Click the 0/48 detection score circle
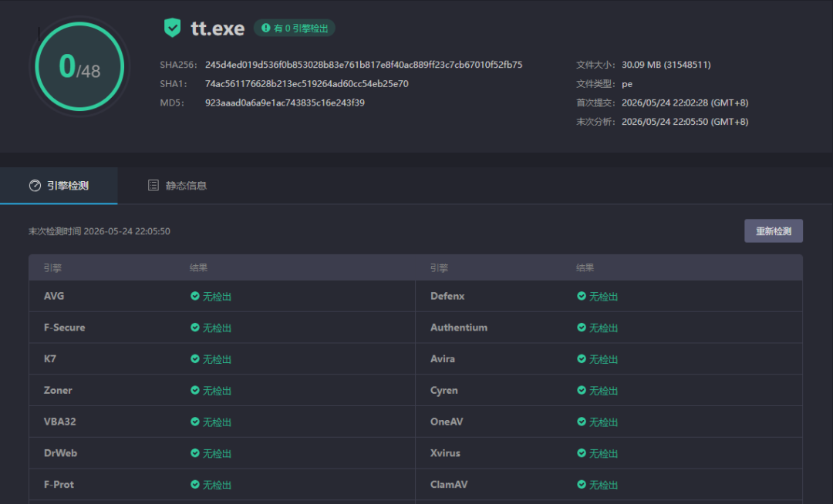 [79, 66]
